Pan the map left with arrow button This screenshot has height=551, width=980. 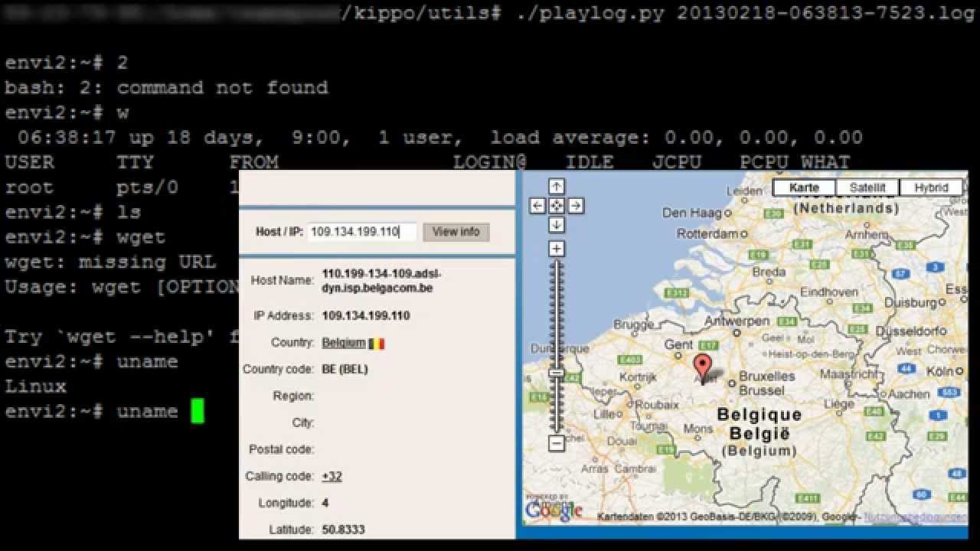(x=537, y=205)
